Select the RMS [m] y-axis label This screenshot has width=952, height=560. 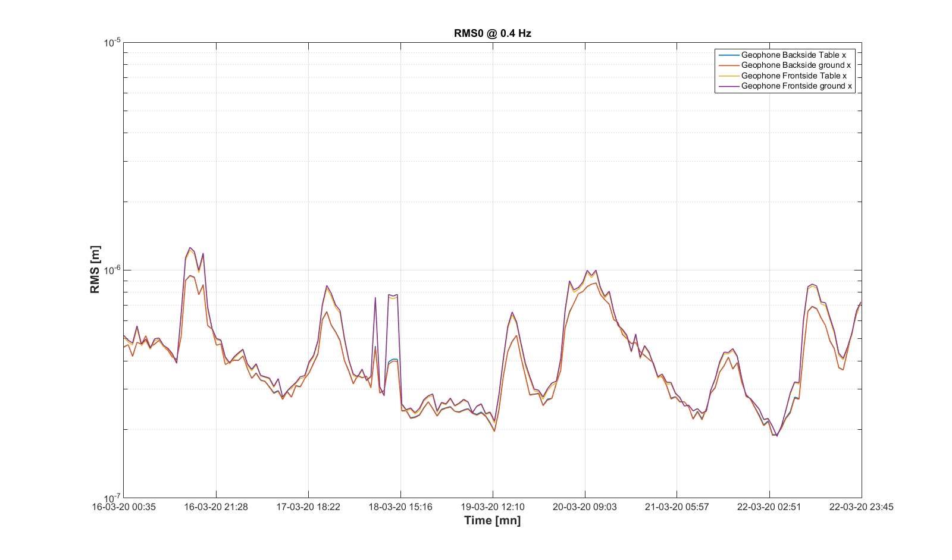pos(95,269)
